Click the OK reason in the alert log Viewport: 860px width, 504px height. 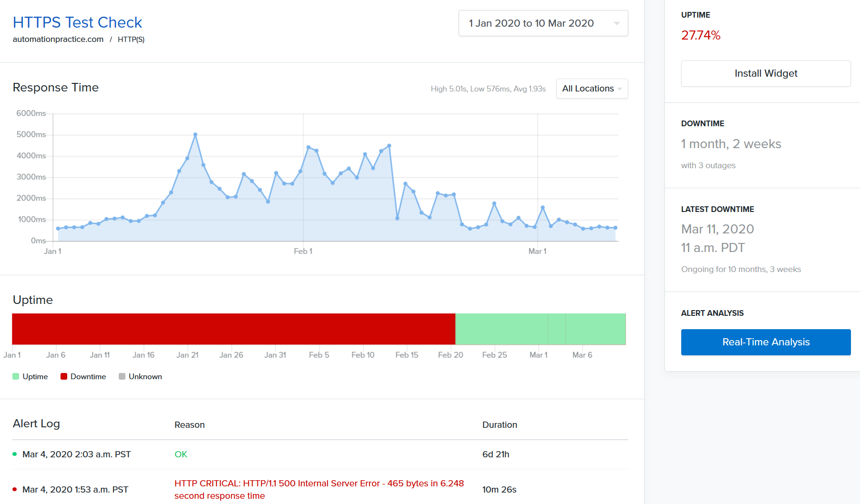[181, 454]
